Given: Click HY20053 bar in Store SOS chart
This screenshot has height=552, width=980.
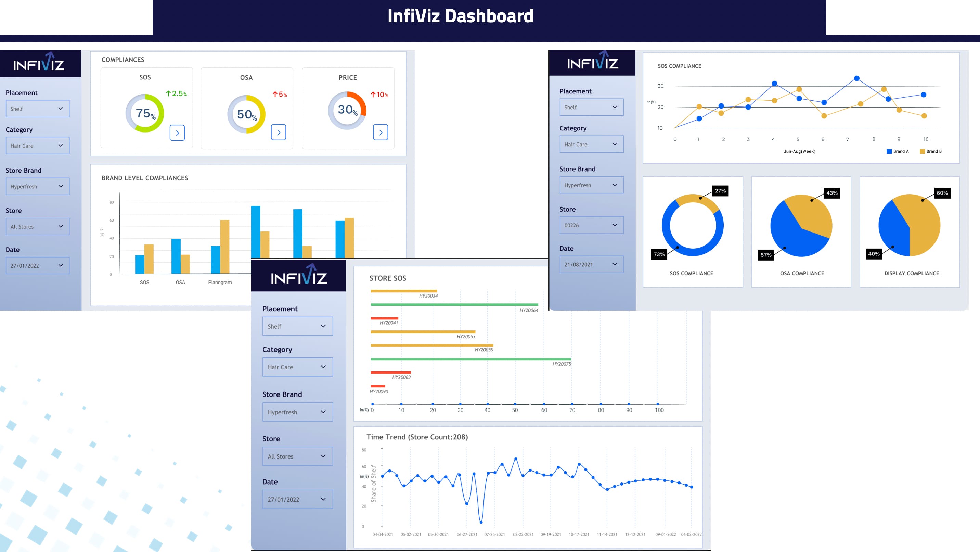Looking at the screenshot, I should [423, 331].
